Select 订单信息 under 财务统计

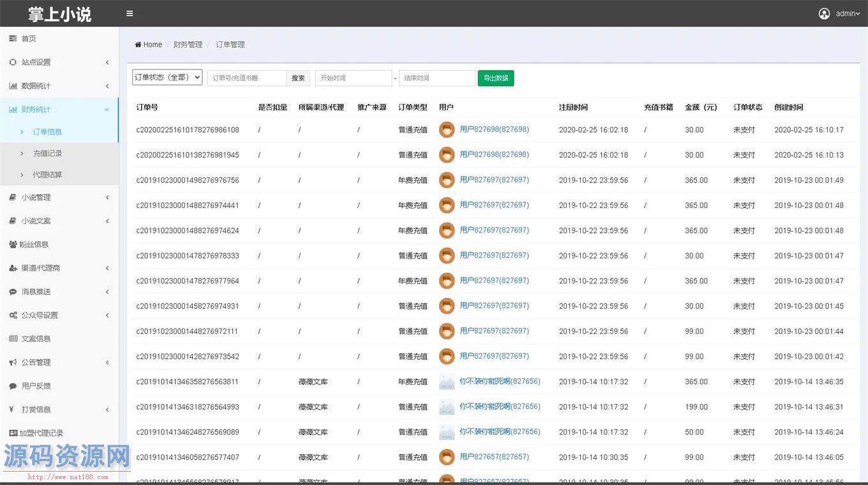pyautogui.click(x=47, y=132)
